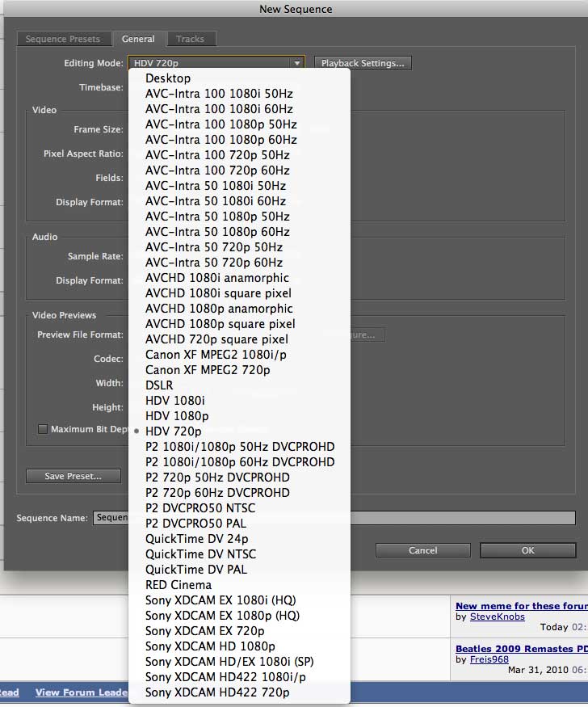Image resolution: width=588 pixels, height=707 pixels.
Task: Choose AVC-Intra 100 1080i 50Hz
Action: pos(239,94)
